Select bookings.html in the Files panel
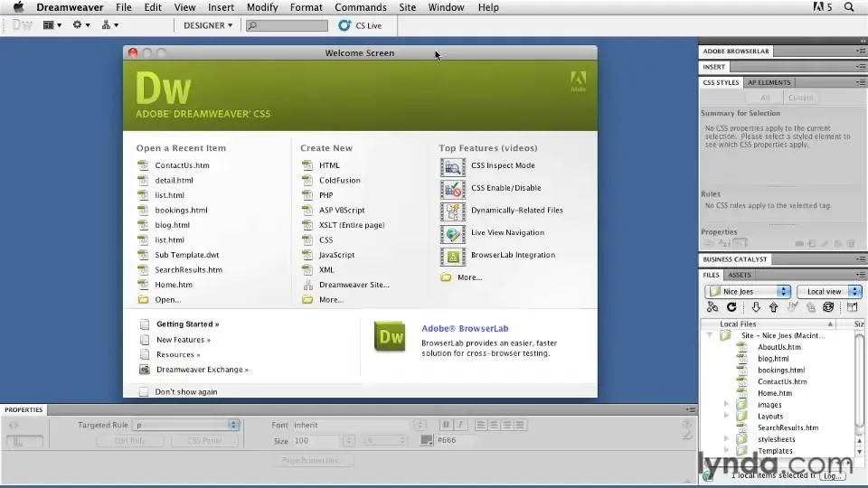 (780, 371)
